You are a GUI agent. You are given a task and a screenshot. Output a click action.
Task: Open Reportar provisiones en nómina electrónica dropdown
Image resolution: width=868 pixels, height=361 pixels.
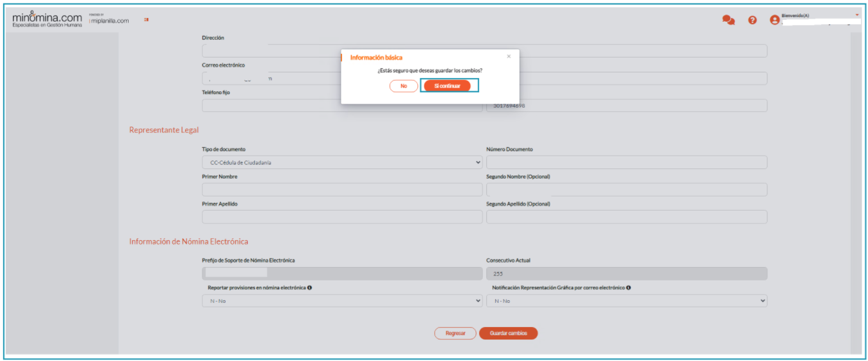342,301
